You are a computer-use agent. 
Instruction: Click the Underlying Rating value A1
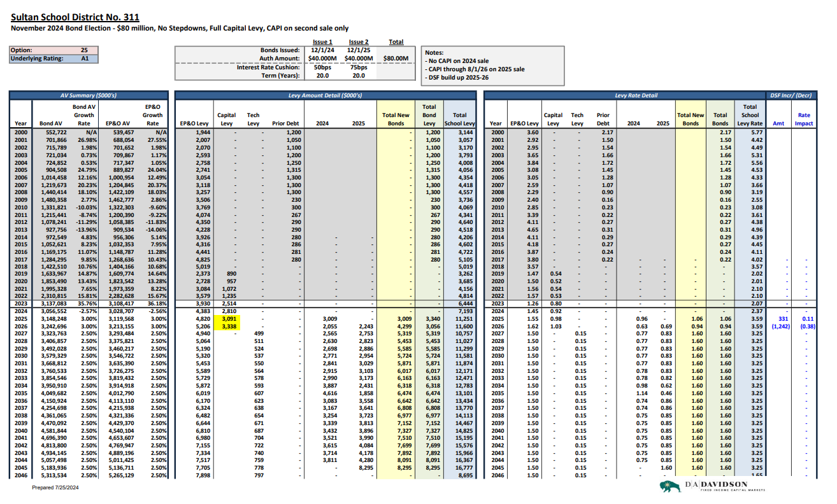tap(84, 59)
